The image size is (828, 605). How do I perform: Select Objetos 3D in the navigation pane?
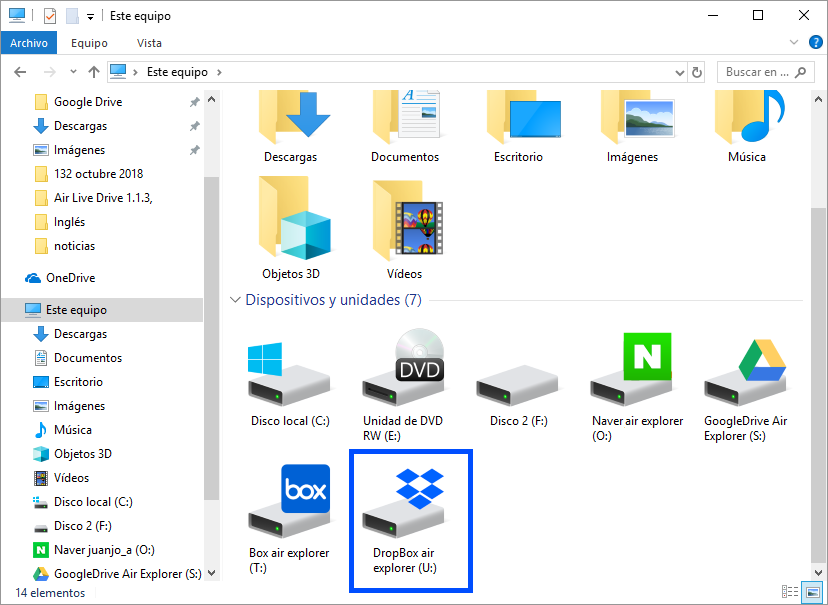pos(82,454)
